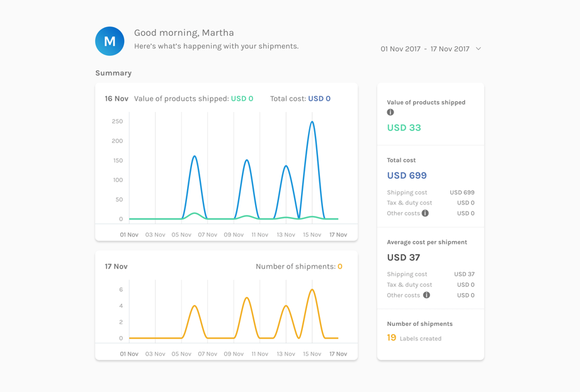
Task: Open the date range selector
Action: click(x=426, y=48)
